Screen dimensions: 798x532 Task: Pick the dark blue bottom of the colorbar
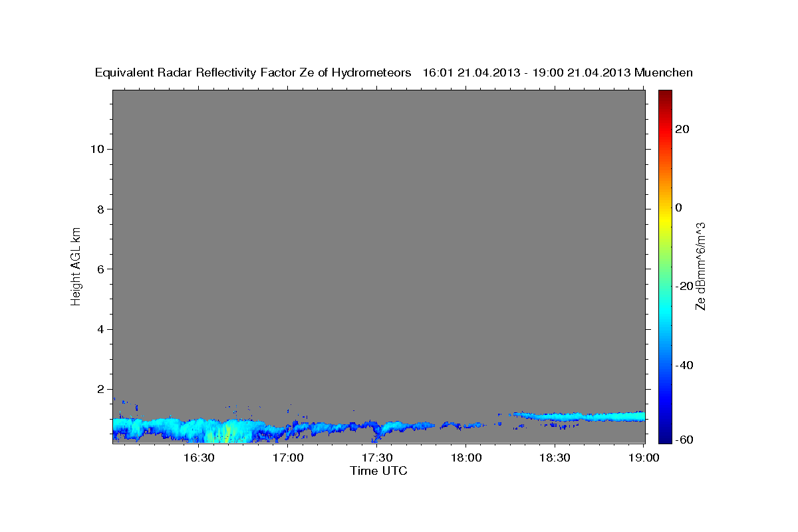665,437
